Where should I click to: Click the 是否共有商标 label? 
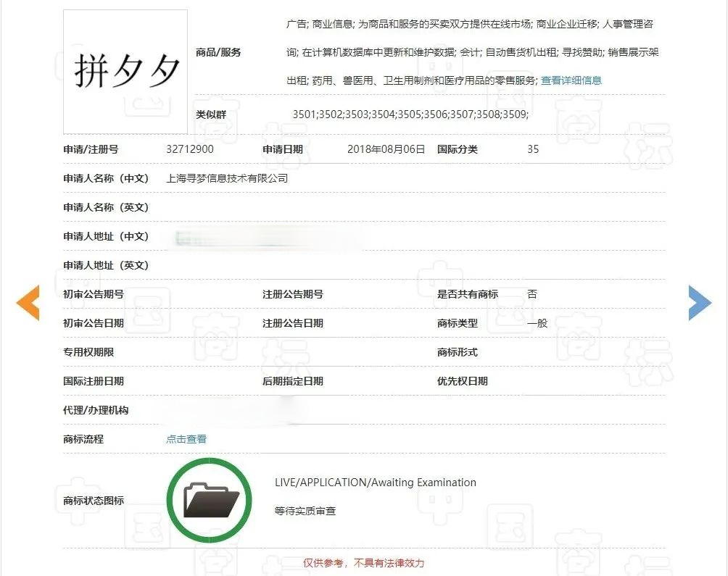pyautogui.click(x=468, y=294)
